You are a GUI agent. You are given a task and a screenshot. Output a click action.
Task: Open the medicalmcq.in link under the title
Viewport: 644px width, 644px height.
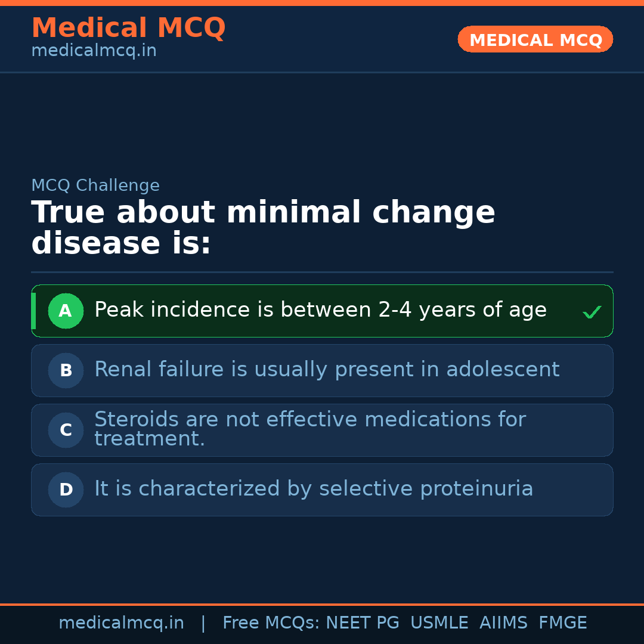(x=94, y=51)
